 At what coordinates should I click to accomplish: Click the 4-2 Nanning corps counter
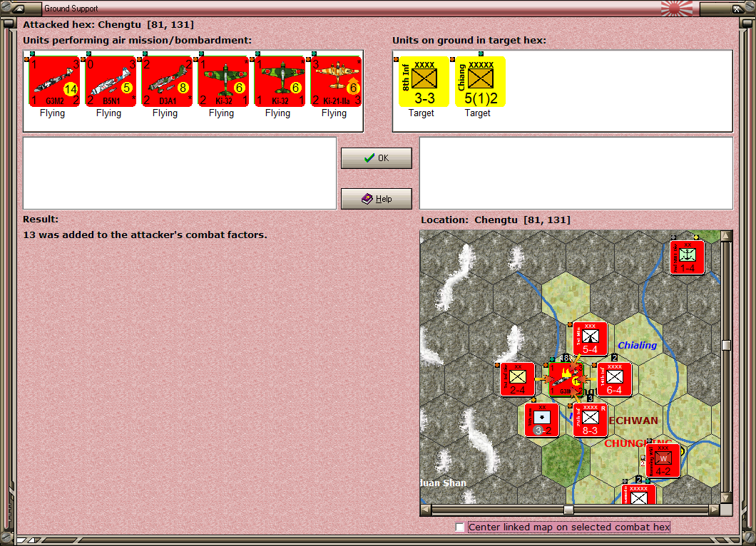[x=663, y=460]
